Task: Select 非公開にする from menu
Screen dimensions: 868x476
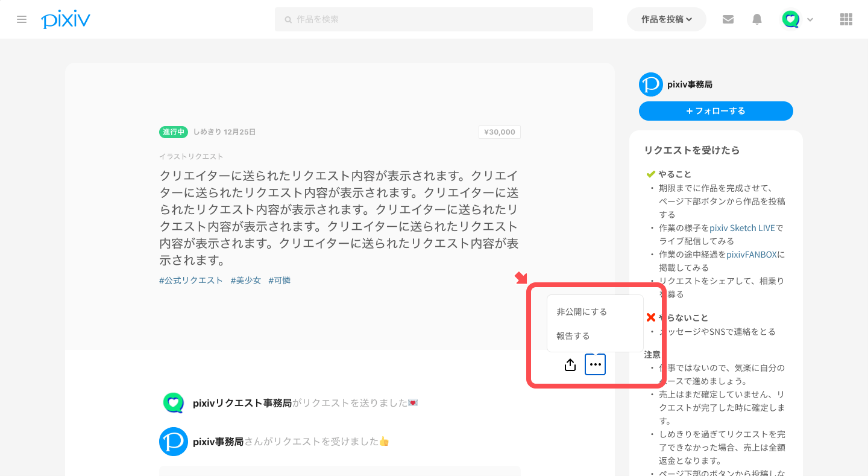Action: pyautogui.click(x=582, y=312)
